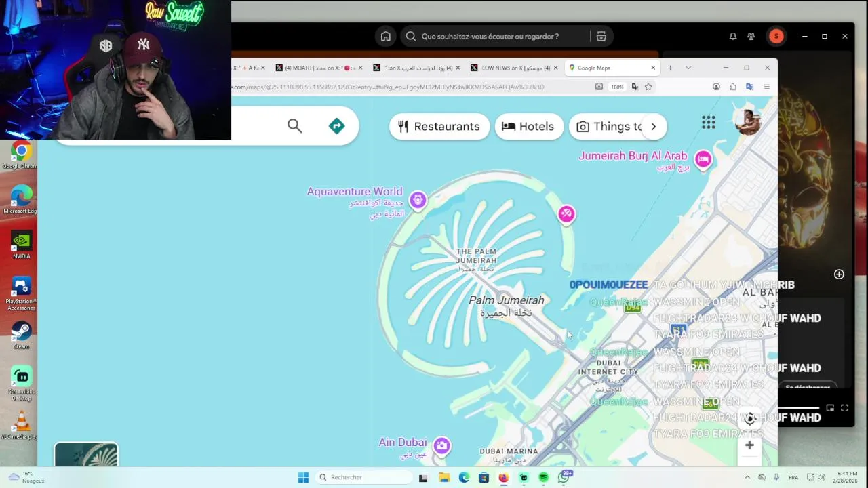This screenshot has height=488, width=868.
Task: Adjust the Spotify volume slider
Action: [x=799, y=408]
